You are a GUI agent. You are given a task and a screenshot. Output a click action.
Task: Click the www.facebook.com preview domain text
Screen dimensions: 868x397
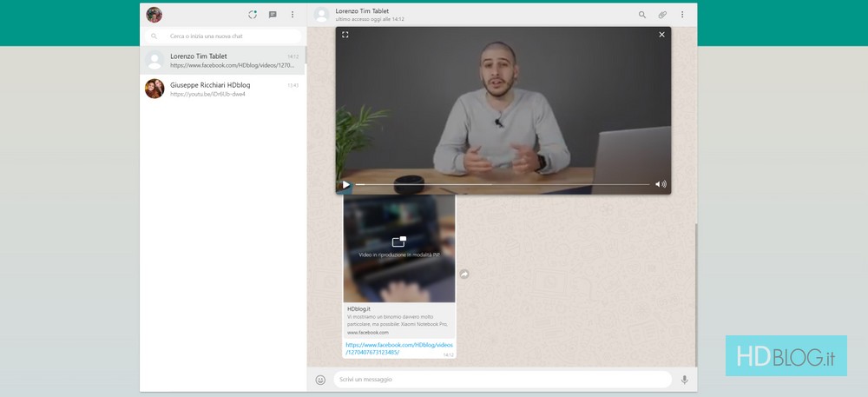[368, 333]
